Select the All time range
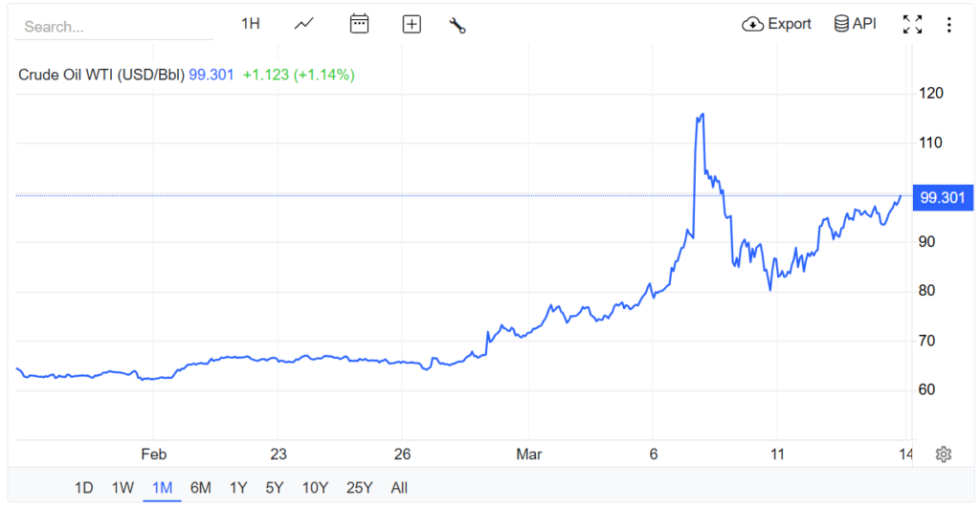The height and width of the screenshot is (509, 980). coord(399,488)
